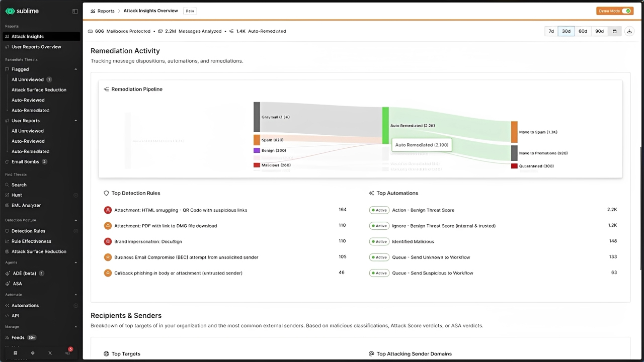Select the 90d time range
The width and height of the screenshot is (644, 362).
tap(599, 31)
